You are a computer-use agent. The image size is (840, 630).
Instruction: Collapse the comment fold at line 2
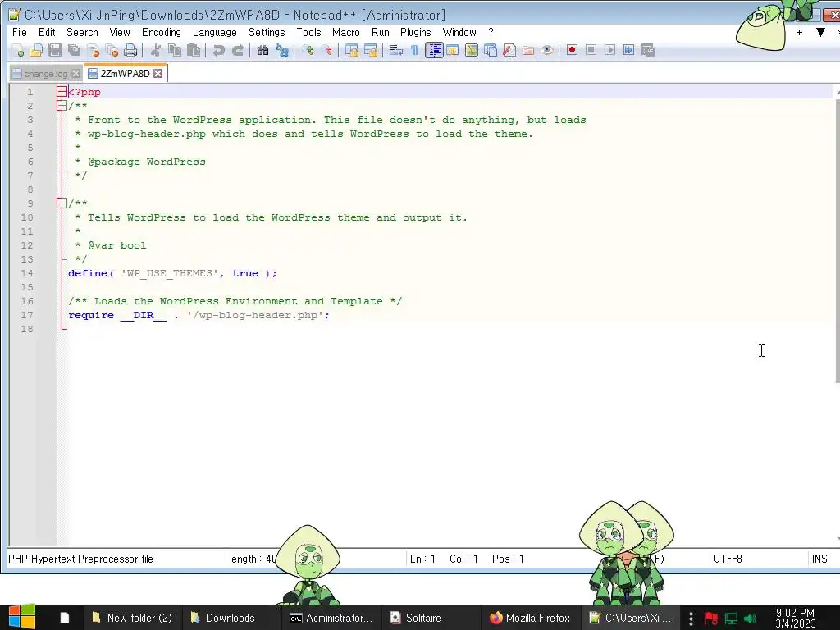pyautogui.click(x=62, y=106)
